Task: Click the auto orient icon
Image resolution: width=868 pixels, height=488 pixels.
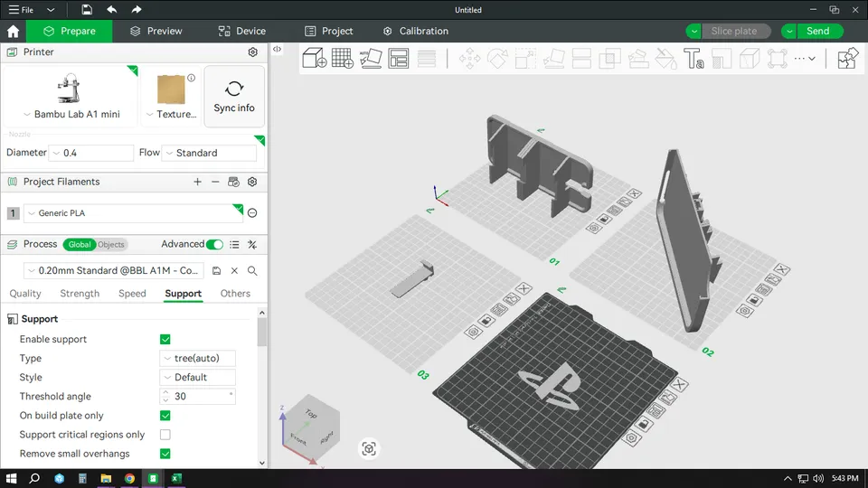Action: [x=371, y=58]
